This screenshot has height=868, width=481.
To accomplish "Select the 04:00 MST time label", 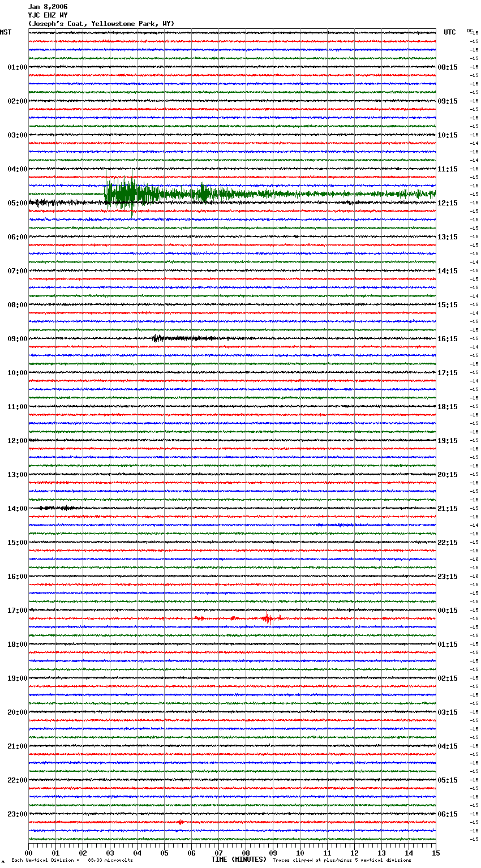I will 17,169.
